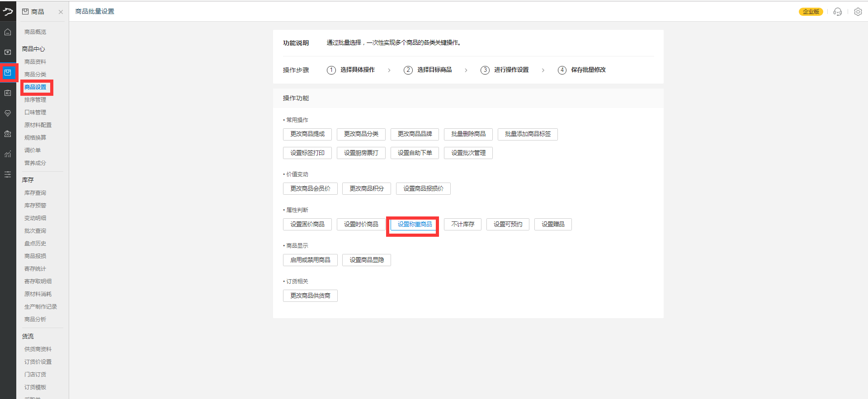Click the 不计库存 button
This screenshot has height=399, width=868.
462,225
